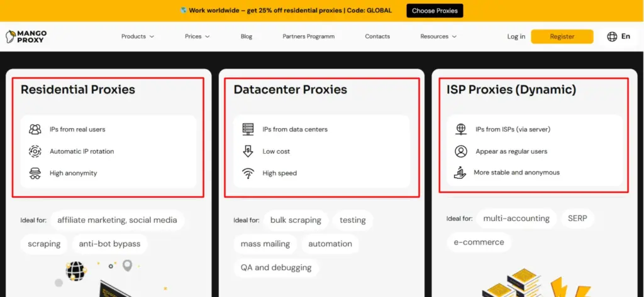Expand the Products dropdown menu
This screenshot has width=644, height=297.
(138, 36)
